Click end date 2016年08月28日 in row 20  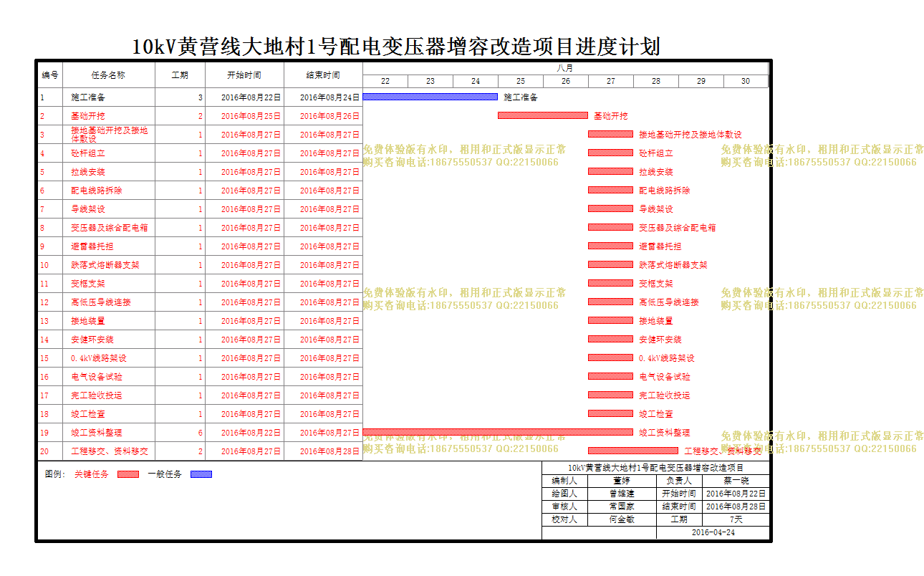tap(329, 451)
